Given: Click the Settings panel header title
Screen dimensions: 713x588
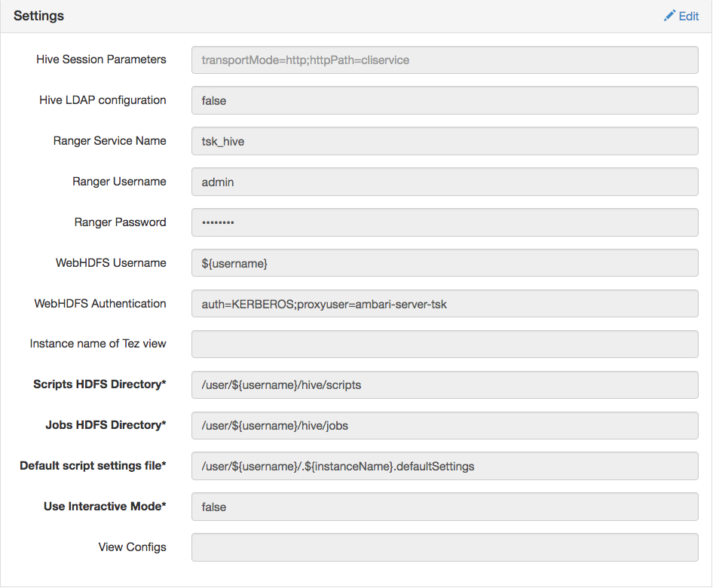Looking at the screenshot, I should click(38, 15).
